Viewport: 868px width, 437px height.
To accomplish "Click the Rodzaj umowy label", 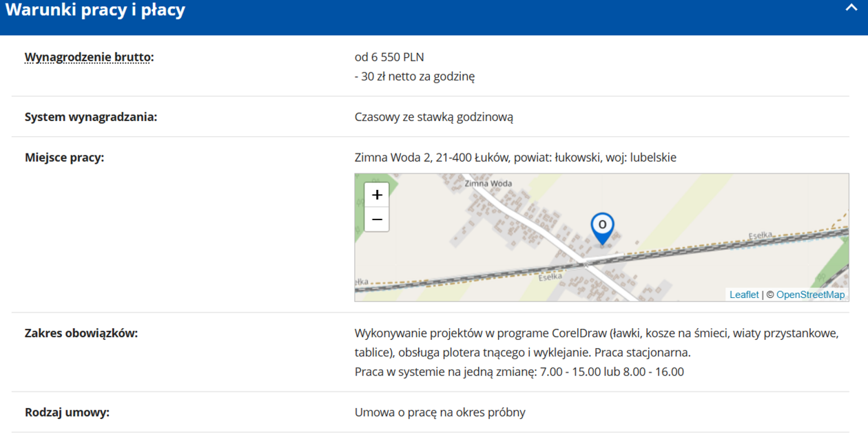I will (67, 413).
